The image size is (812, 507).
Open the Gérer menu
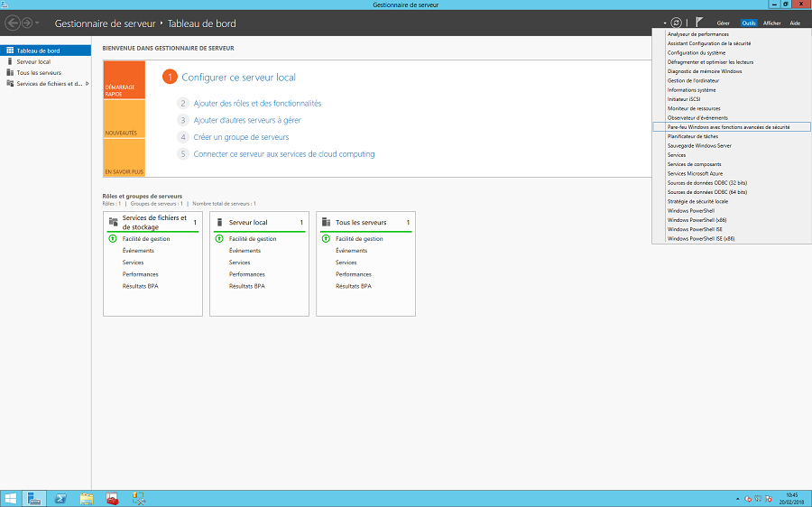tap(723, 23)
